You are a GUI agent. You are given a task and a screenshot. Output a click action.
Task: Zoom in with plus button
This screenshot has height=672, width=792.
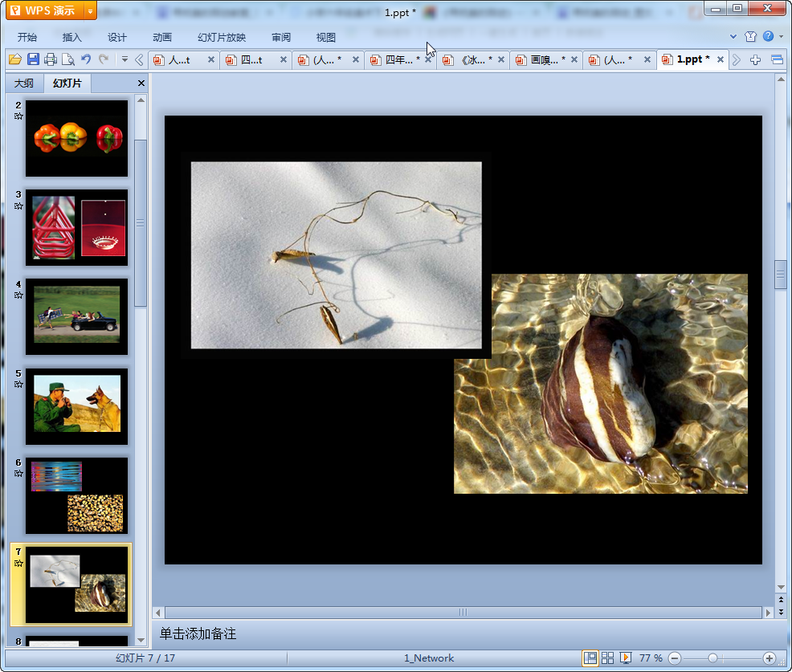click(770, 658)
